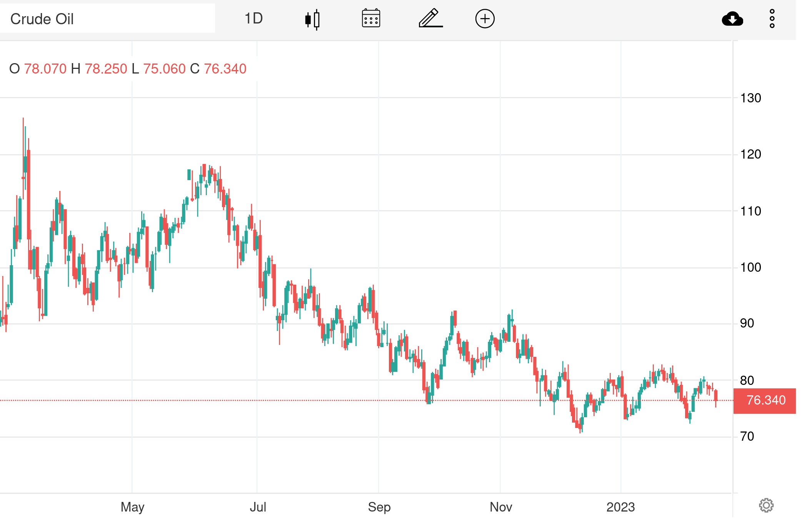Image resolution: width=812 pixels, height=530 pixels.
Task: Open the three-dot more options menu
Action: tap(772, 18)
